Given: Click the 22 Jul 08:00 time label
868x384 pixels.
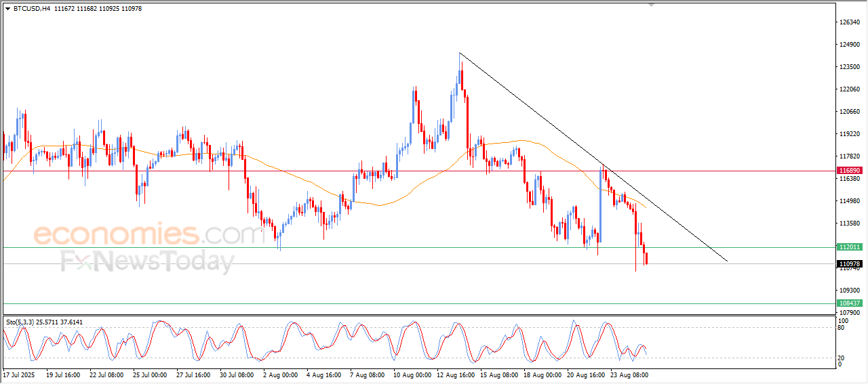Looking at the screenshot, I should click(106, 375).
